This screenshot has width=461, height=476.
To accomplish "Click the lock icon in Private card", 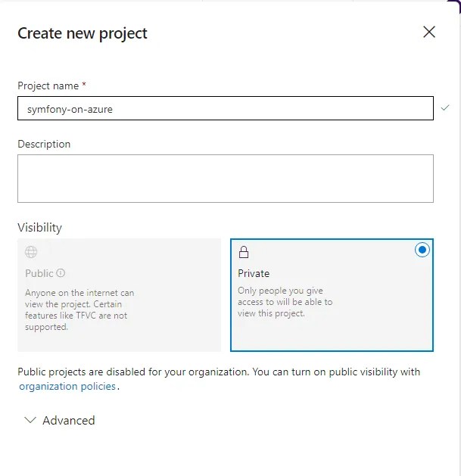I will (x=244, y=252).
